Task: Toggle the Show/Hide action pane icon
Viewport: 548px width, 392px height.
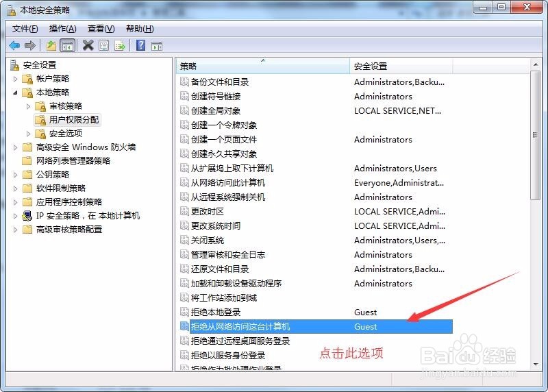Action: [157, 46]
